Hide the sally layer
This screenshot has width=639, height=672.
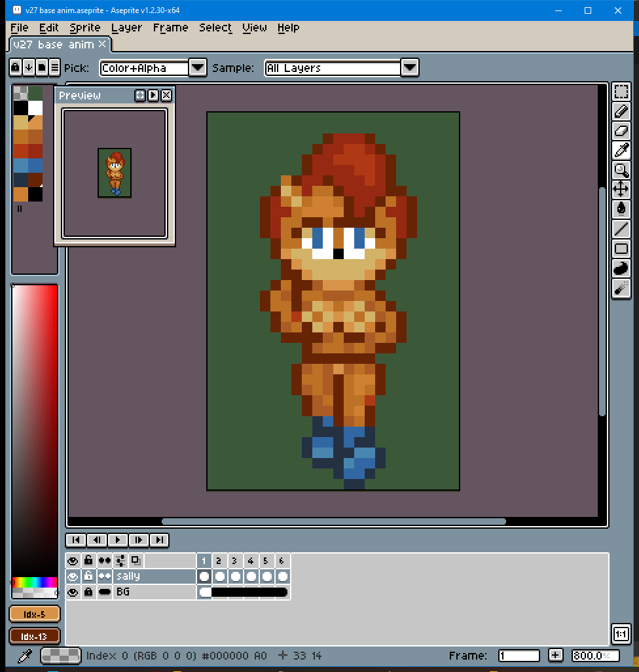pyautogui.click(x=73, y=576)
